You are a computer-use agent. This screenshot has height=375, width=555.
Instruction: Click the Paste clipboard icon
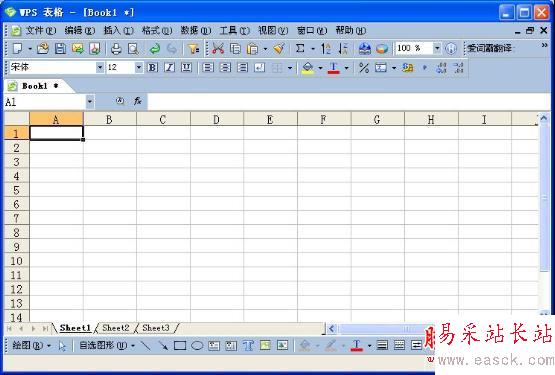click(252, 49)
